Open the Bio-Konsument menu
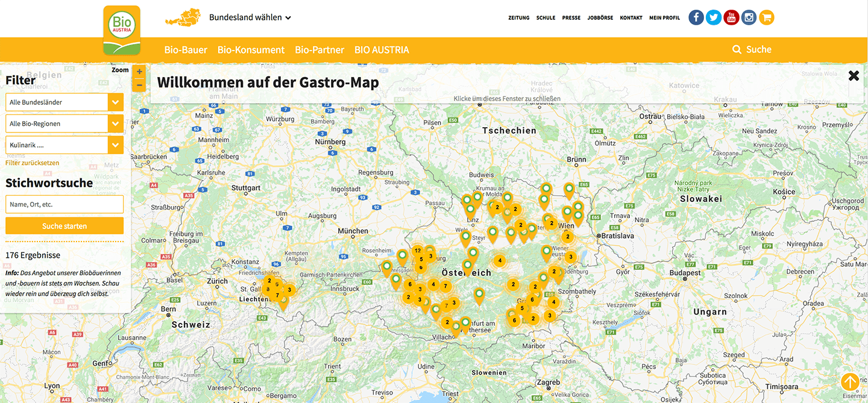Viewport: 868px width, 403px height. point(251,50)
